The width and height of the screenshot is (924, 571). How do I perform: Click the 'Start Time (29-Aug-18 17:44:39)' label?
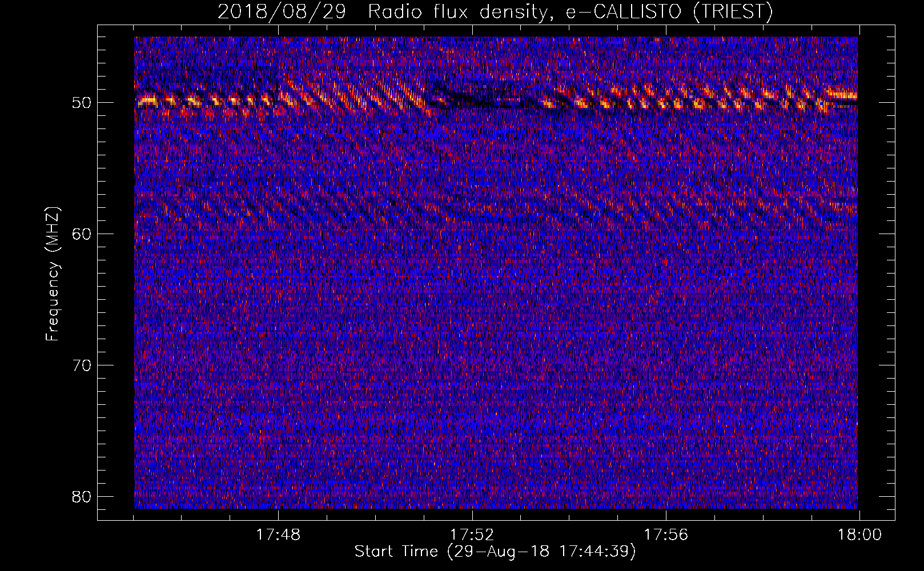click(x=495, y=552)
